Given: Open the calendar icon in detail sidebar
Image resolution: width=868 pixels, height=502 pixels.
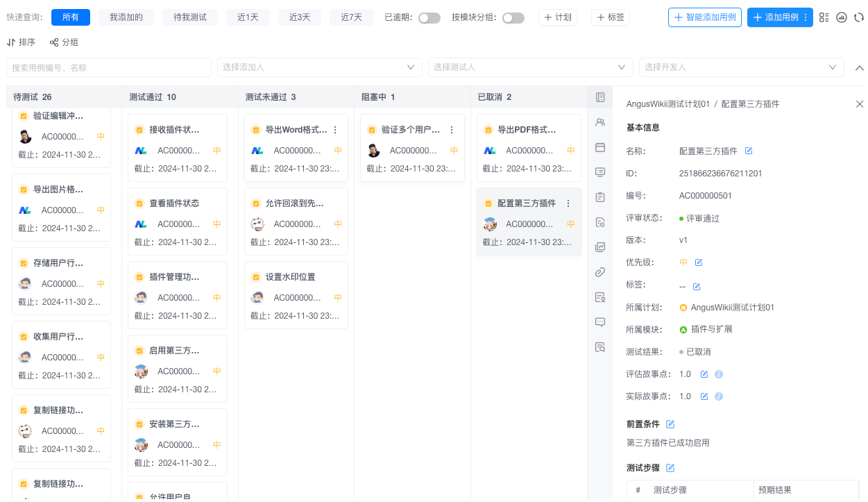Looking at the screenshot, I should tap(600, 147).
